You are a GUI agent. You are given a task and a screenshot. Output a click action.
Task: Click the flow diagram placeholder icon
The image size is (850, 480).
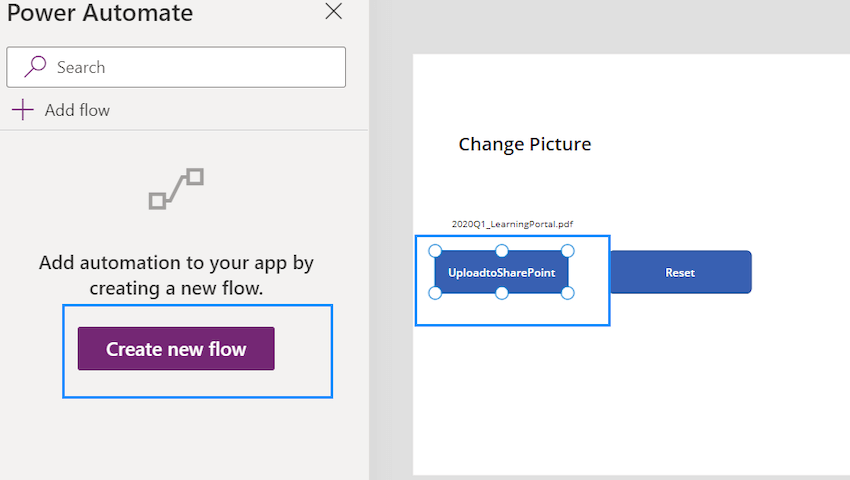click(x=176, y=189)
